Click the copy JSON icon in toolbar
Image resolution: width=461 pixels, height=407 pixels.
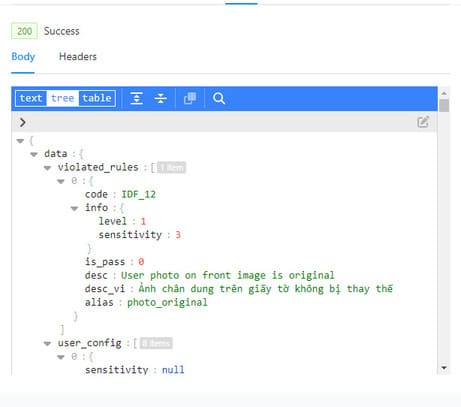point(190,98)
